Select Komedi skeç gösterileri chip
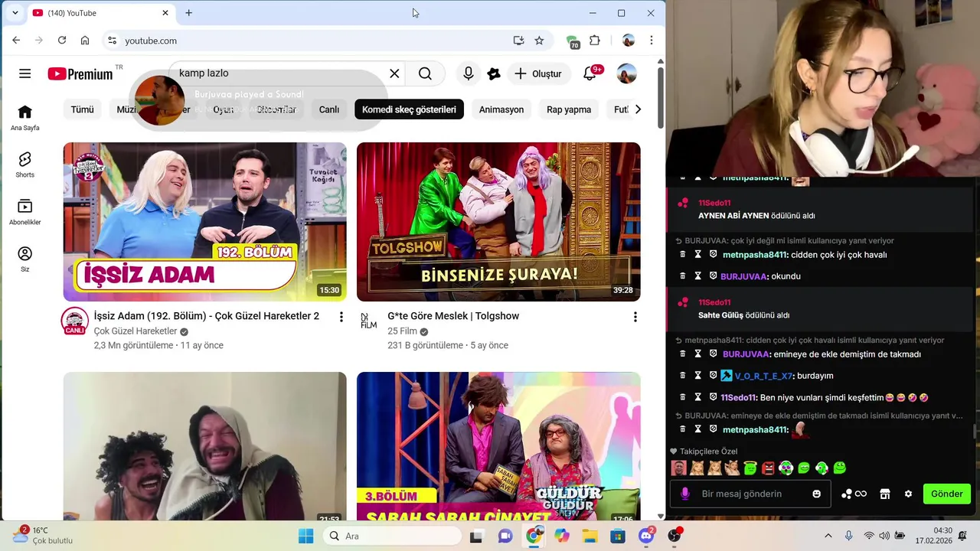Viewport: 980px width, 551px height. (409, 109)
